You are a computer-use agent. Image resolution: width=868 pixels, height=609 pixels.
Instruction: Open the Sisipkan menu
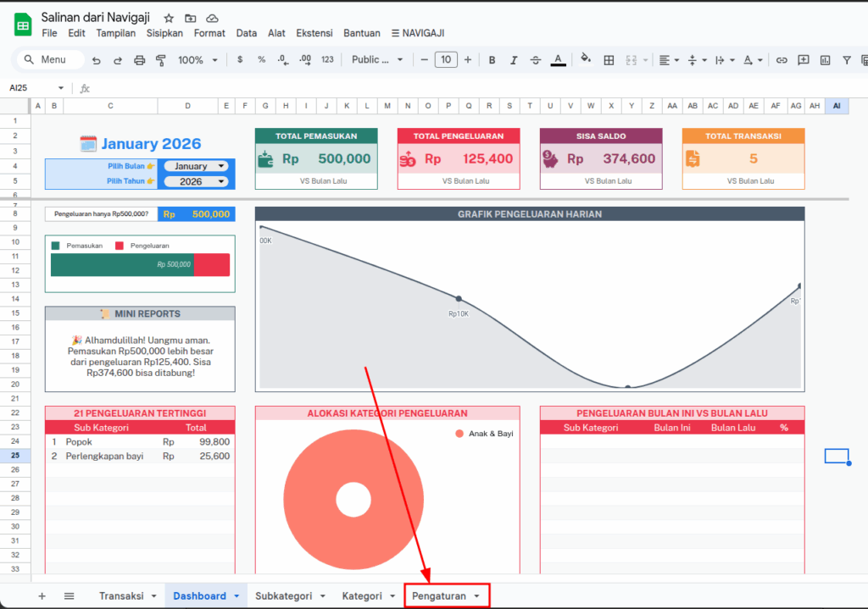click(x=164, y=33)
